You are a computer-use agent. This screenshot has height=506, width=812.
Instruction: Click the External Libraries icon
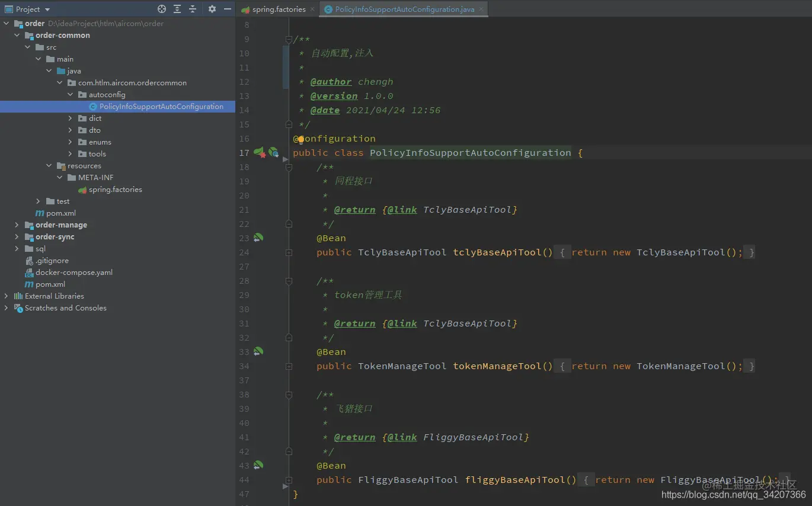[18, 296]
